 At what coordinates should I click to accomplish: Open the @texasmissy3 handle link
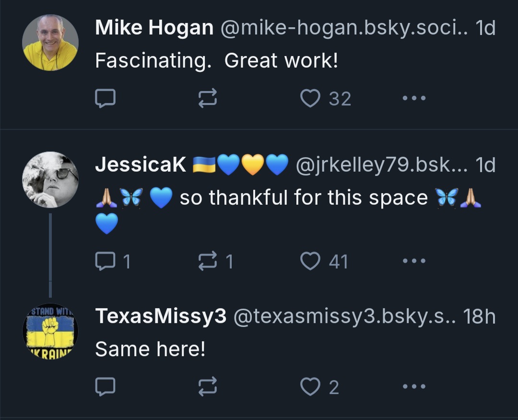point(344,316)
